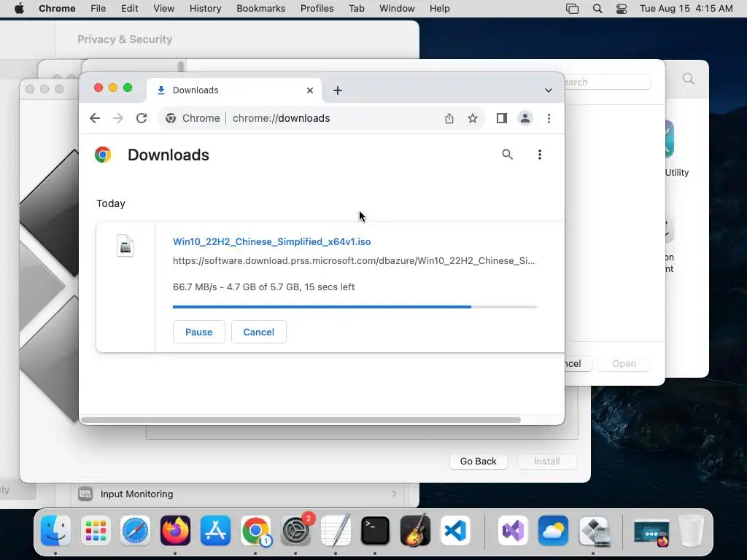
Task: Open Downloads page more-actions menu
Action: pos(539,155)
